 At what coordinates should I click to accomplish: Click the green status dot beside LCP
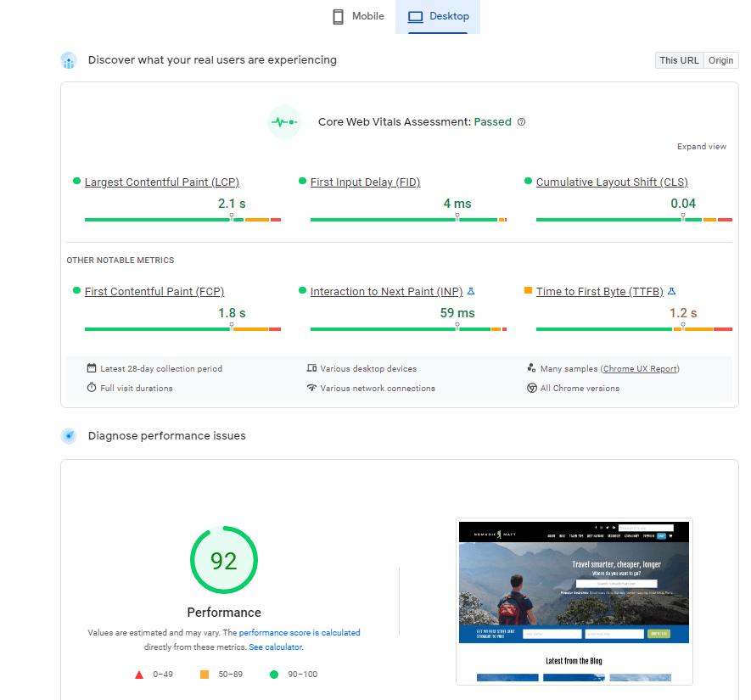(77, 181)
